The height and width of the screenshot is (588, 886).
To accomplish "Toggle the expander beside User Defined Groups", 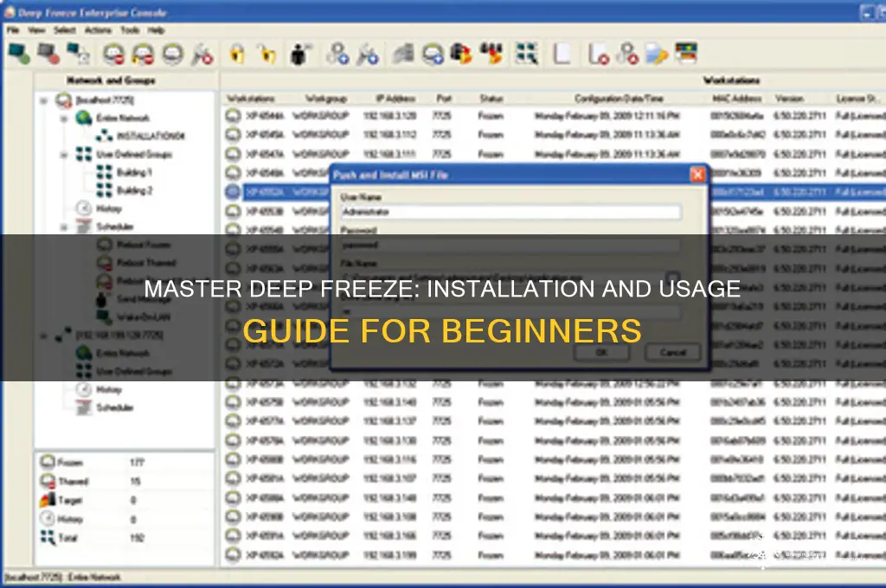I will coord(64,155).
